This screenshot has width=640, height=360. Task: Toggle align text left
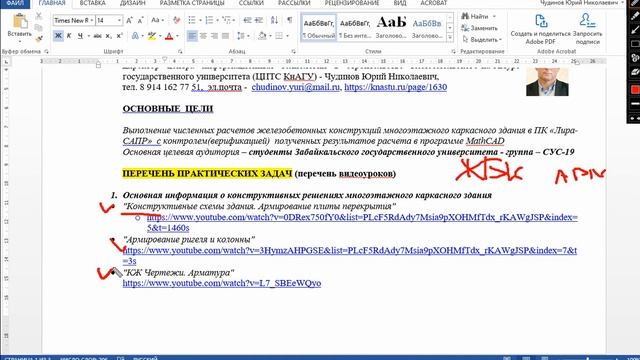pos(192,36)
